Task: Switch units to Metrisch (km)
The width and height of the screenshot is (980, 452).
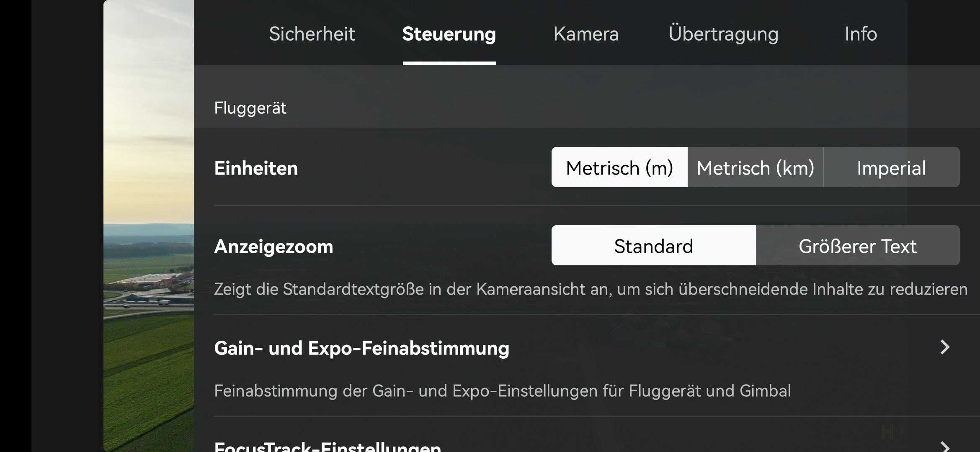Action: tap(756, 167)
